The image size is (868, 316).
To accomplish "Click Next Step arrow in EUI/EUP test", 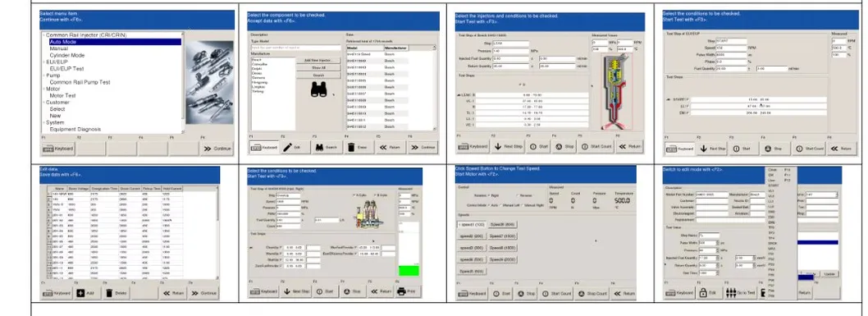I will coord(711,149).
